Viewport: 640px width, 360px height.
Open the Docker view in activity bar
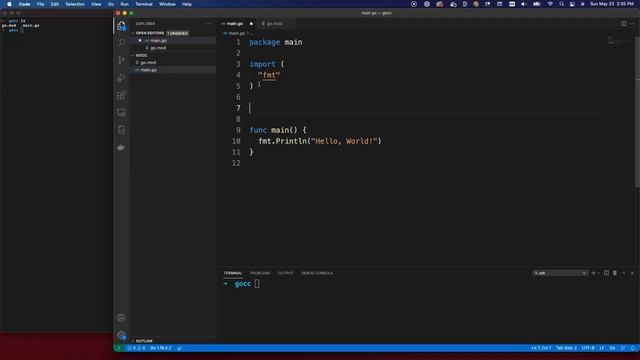click(x=121, y=147)
